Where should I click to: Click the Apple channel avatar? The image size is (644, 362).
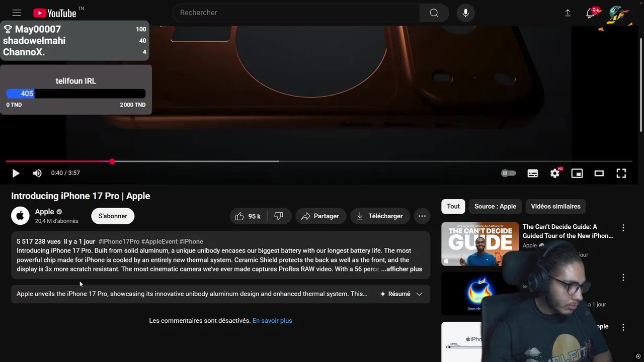click(x=20, y=216)
